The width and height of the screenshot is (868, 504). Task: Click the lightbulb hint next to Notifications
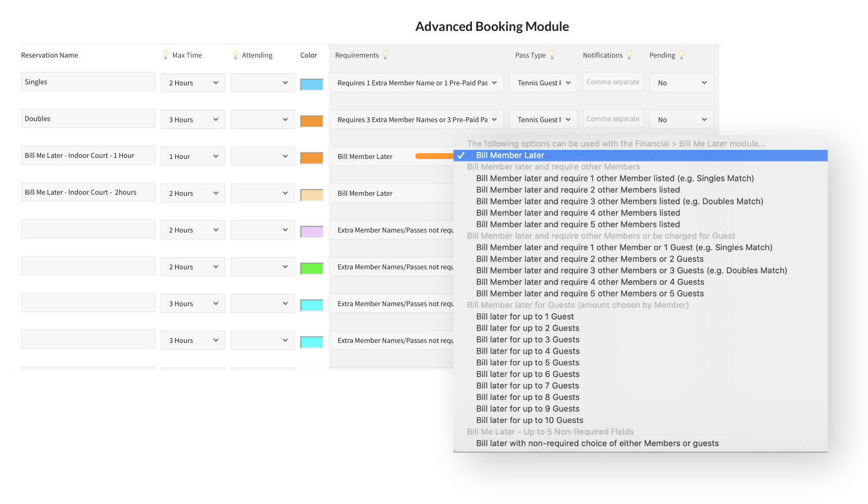click(x=629, y=55)
